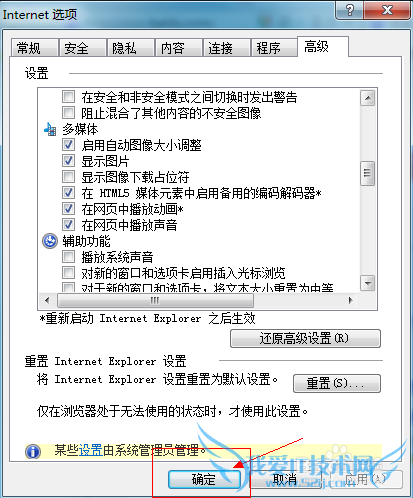Check 播放系统声音 option
The height and width of the screenshot is (498, 413).
coord(68,257)
